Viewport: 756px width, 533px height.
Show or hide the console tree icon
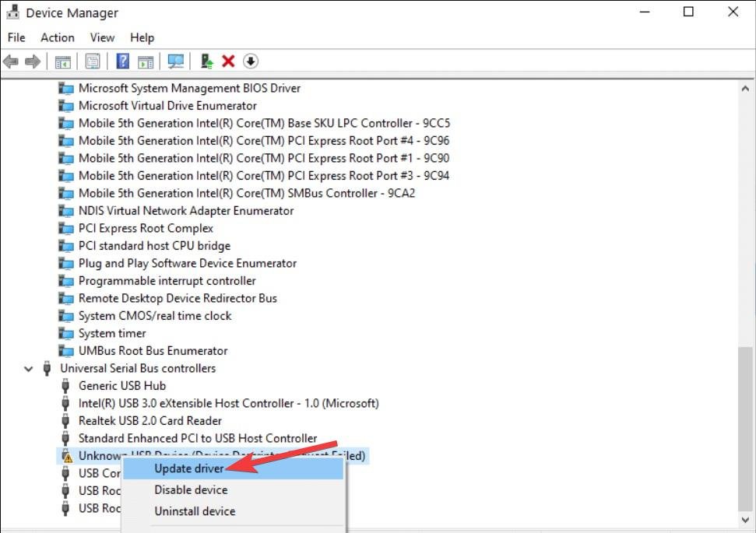click(x=63, y=61)
